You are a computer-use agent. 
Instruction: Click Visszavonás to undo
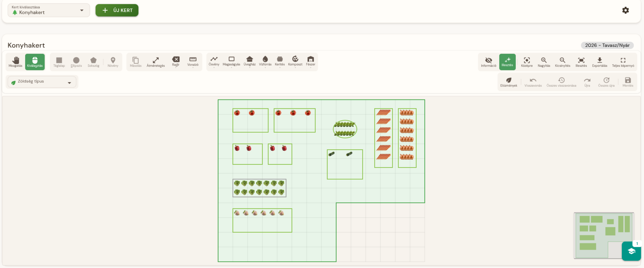click(533, 82)
